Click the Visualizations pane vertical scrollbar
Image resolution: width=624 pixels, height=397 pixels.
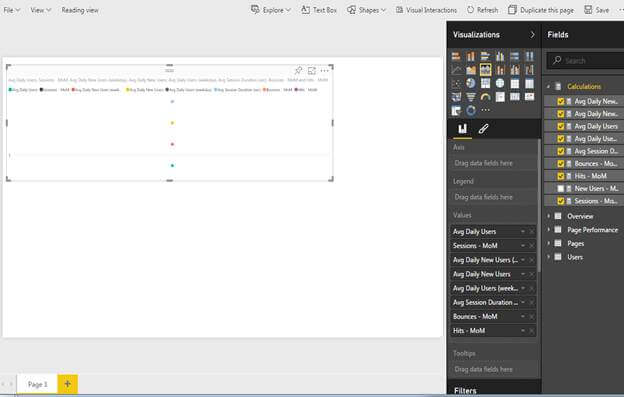539,206
